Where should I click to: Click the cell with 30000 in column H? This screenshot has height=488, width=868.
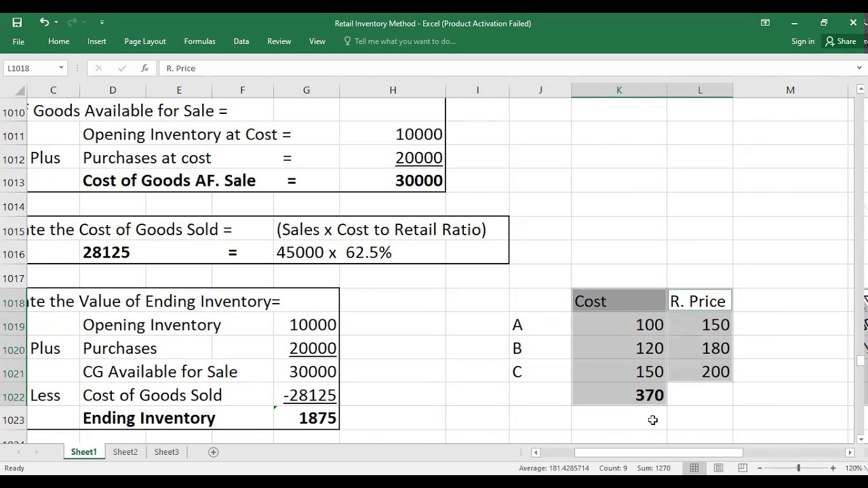(x=393, y=181)
